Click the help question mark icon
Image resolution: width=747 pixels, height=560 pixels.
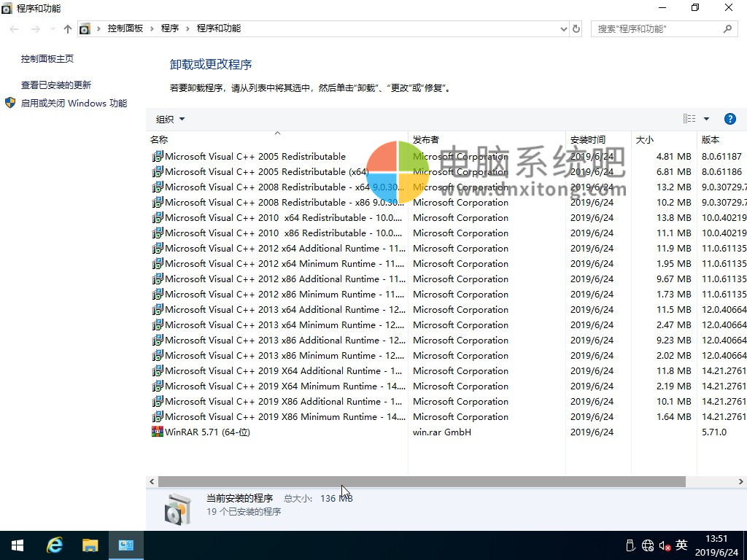(729, 119)
